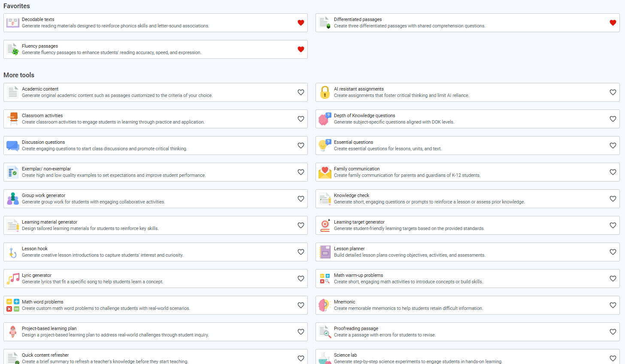This screenshot has height=364, width=625.
Task: Click the Lesson planner notebook icon
Action: point(325,252)
